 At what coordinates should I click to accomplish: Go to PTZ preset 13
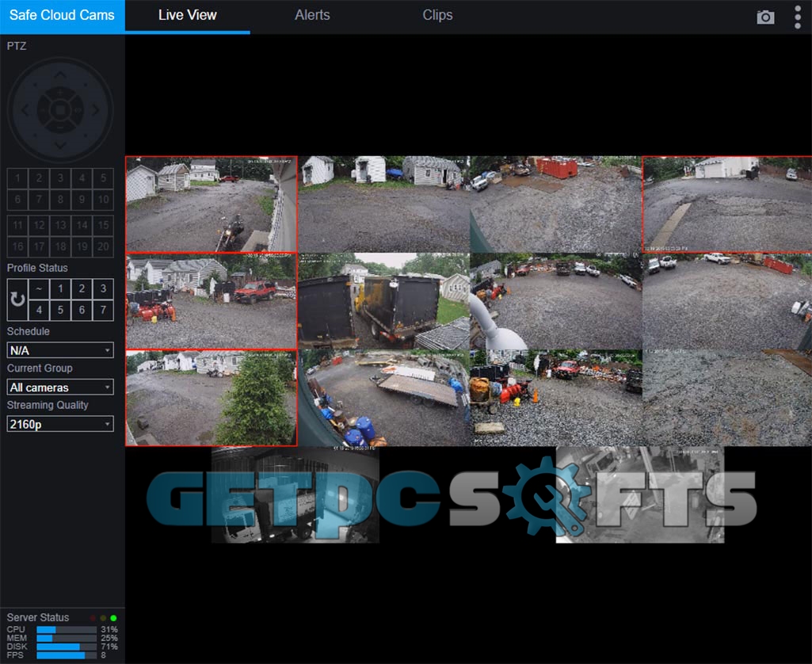(60, 225)
